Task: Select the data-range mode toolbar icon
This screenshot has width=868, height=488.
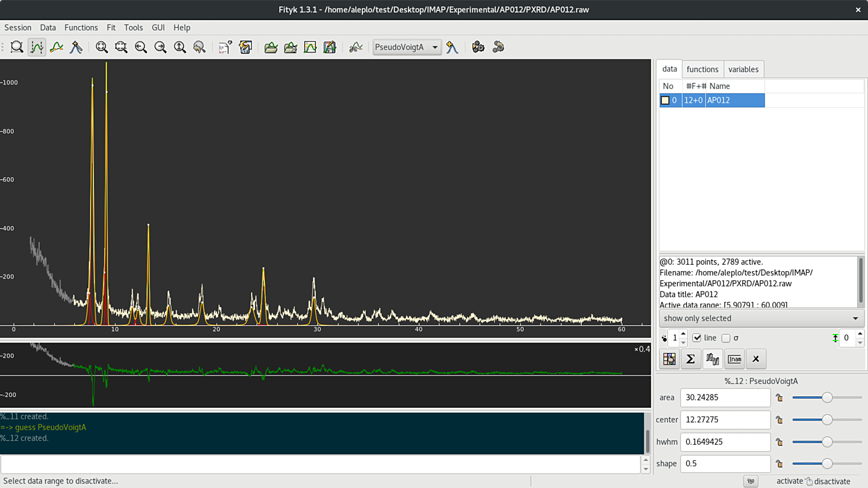Action: point(36,47)
